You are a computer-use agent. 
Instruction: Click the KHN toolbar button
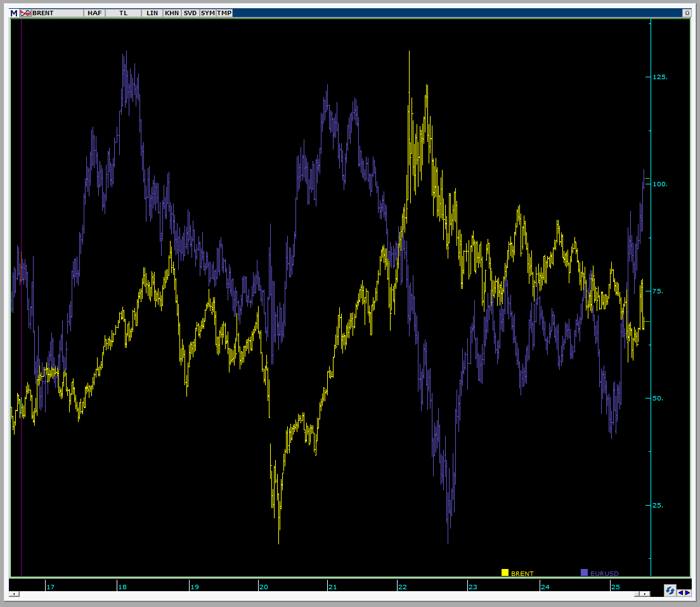click(x=172, y=13)
